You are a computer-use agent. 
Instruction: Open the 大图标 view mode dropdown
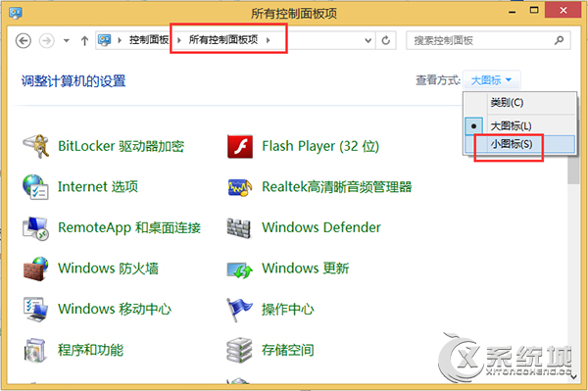491,79
